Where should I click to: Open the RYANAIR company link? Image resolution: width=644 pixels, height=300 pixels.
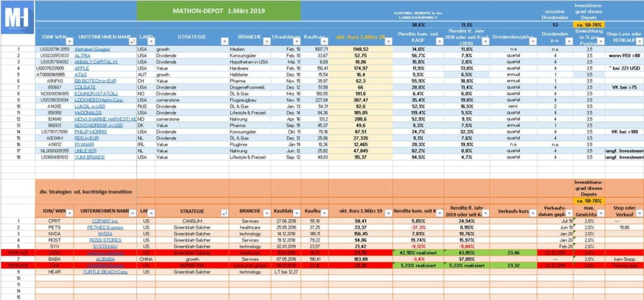point(85,145)
